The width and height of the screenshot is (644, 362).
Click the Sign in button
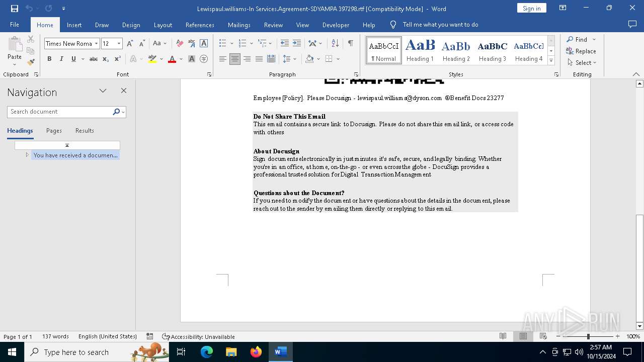(531, 8)
